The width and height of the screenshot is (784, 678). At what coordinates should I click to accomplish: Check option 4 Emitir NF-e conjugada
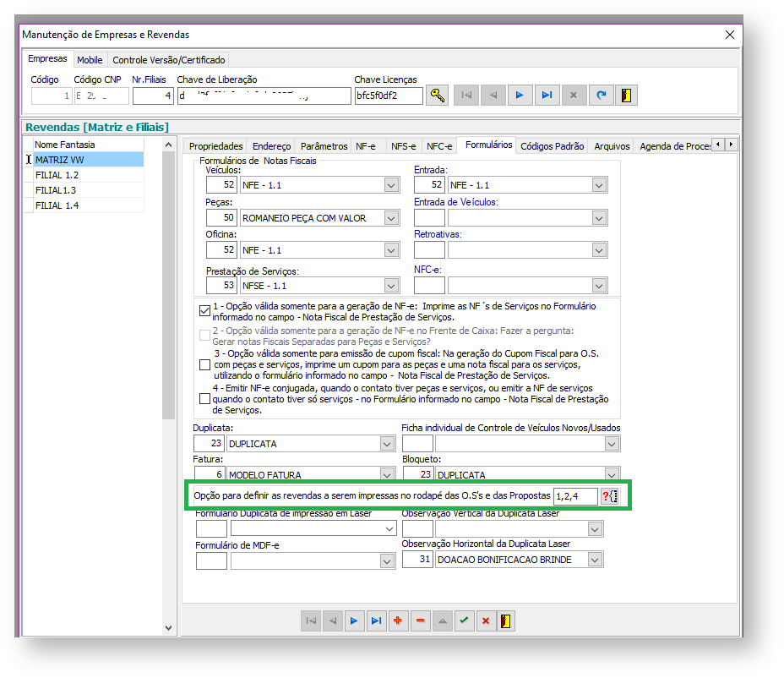tap(204, 398)
